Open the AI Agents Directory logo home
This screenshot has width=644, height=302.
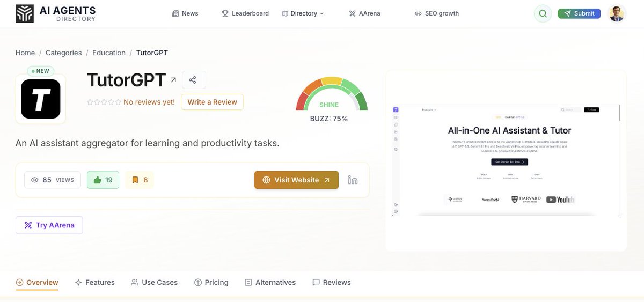[55, 13]
